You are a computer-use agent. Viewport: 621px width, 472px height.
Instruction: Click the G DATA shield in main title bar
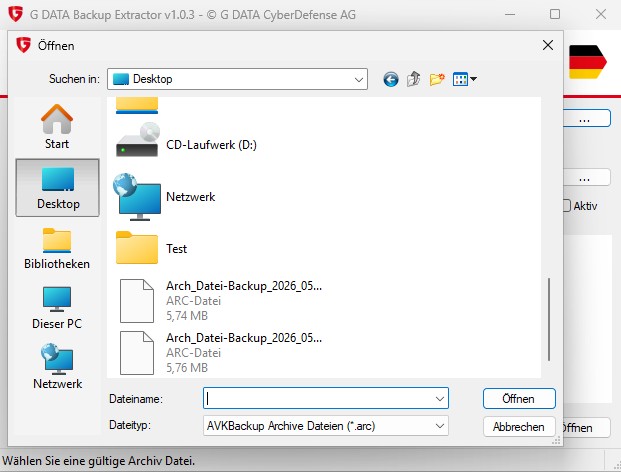point(15,14)
